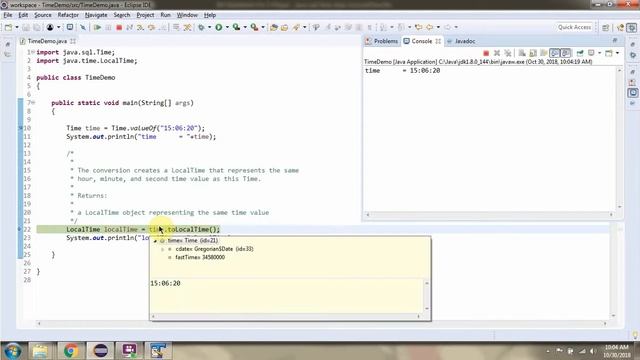The height and width of the screenshot is (360, 640).
Task: Click the Debug bug icon
Action: coord(201,27)
